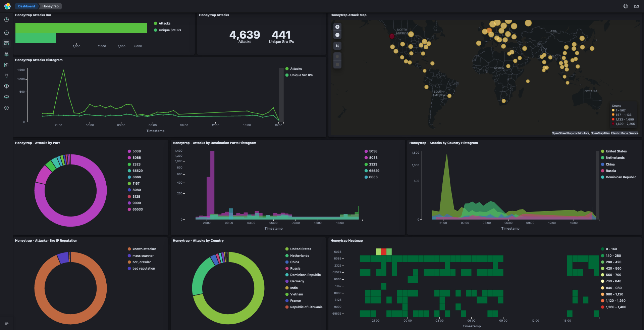Open the help menu icon in the header
The image size is (644, 330).
pos(626,6)
